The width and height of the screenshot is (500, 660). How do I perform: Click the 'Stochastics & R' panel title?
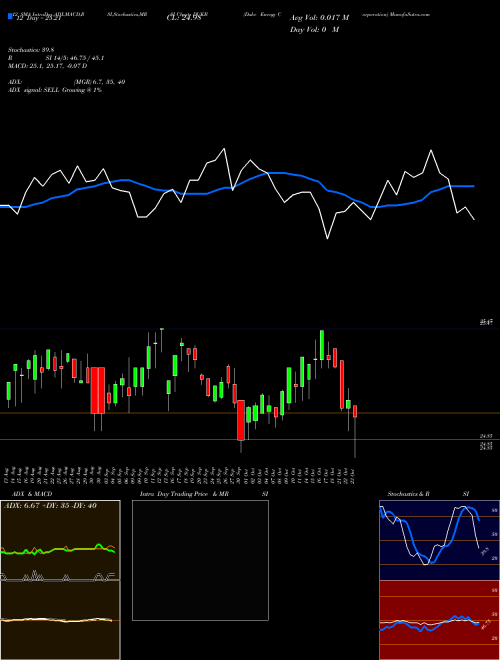(408, 494)
